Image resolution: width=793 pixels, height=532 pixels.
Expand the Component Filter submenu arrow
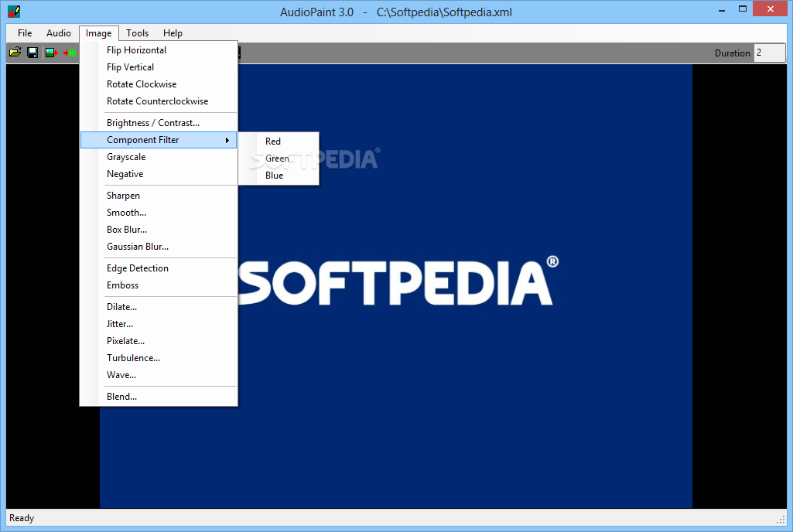click(227, 140)
